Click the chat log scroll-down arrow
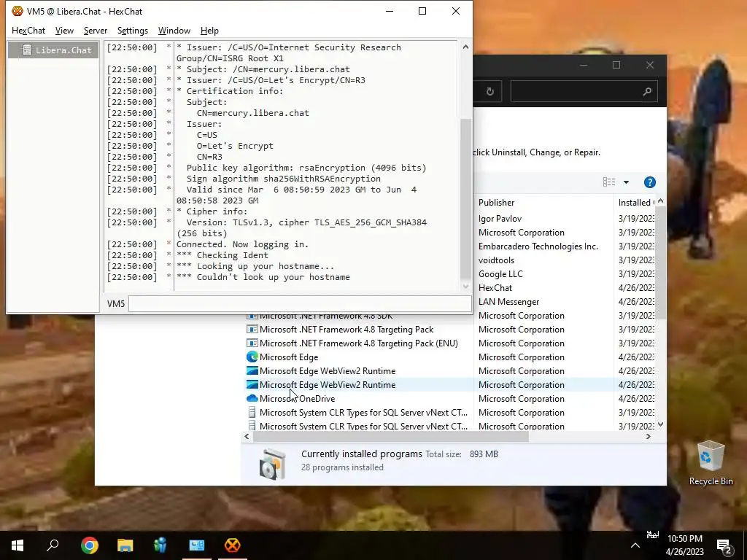The image size is (747, 560). coord(465,286)
